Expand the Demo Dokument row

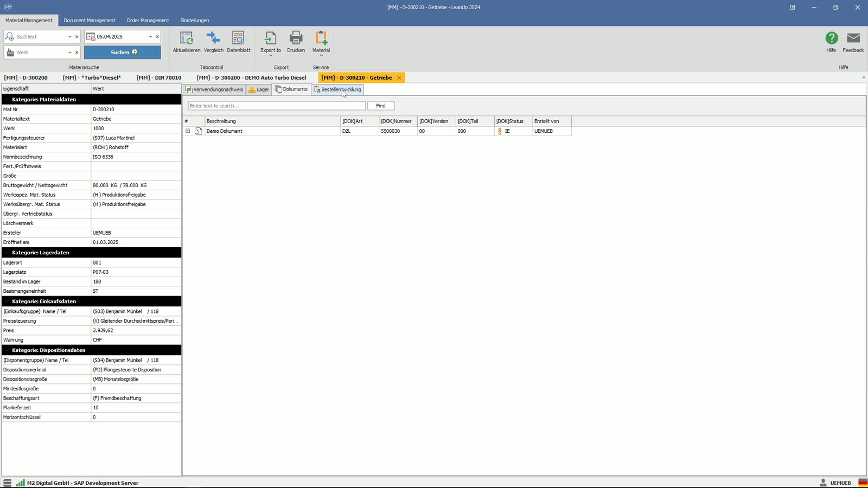pos(188,131)
